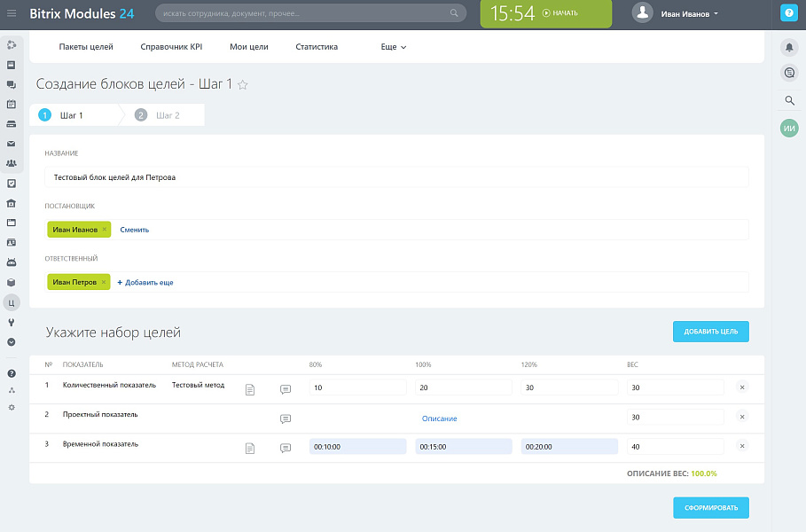This screenshot has width=806, height=532.
Task: Click the Добавить цель button
Action: 710,332
